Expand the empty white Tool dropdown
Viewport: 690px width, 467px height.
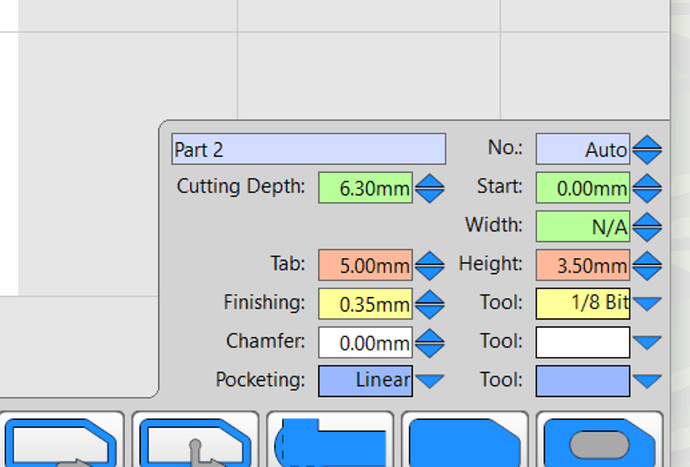point(647,343)
